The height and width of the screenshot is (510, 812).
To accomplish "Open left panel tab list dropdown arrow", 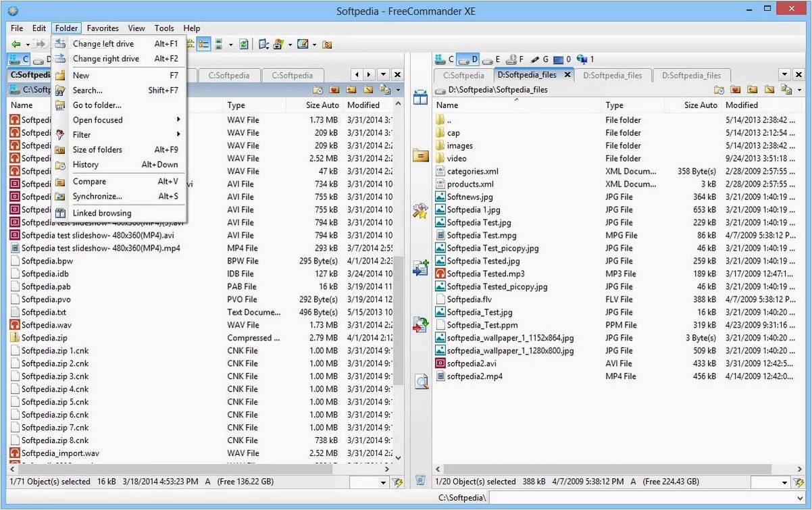I will [384, 75].
